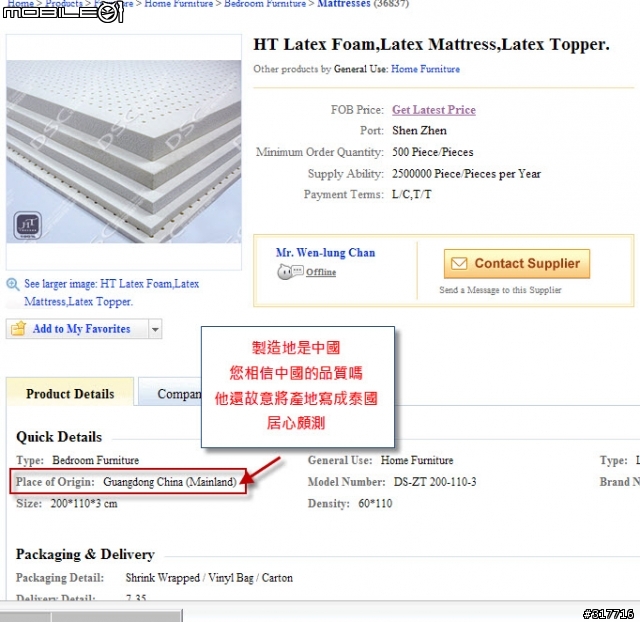640x622 pixels.
Task: Open the Bedroom Furniture breadcrumb link
Action: (x=265, y=4)
